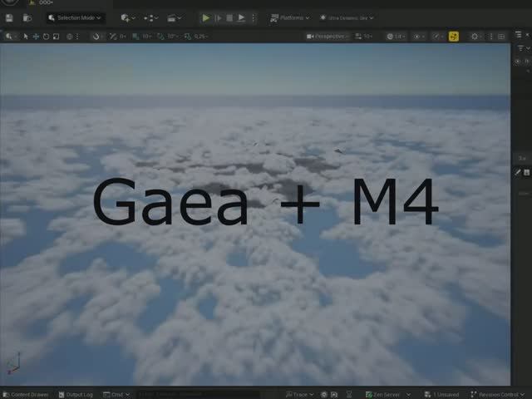Open the viewport toolbar three-dot options

pos(491,37)
